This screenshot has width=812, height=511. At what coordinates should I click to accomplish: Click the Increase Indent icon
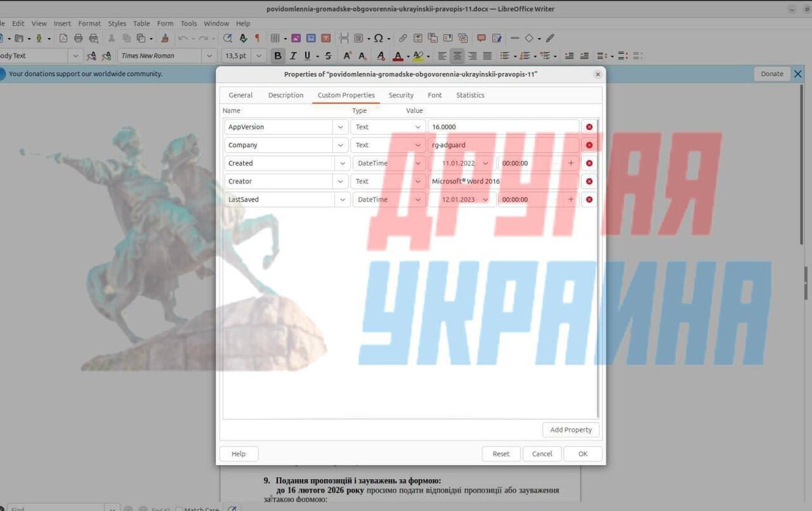click(x=569, y=56)
